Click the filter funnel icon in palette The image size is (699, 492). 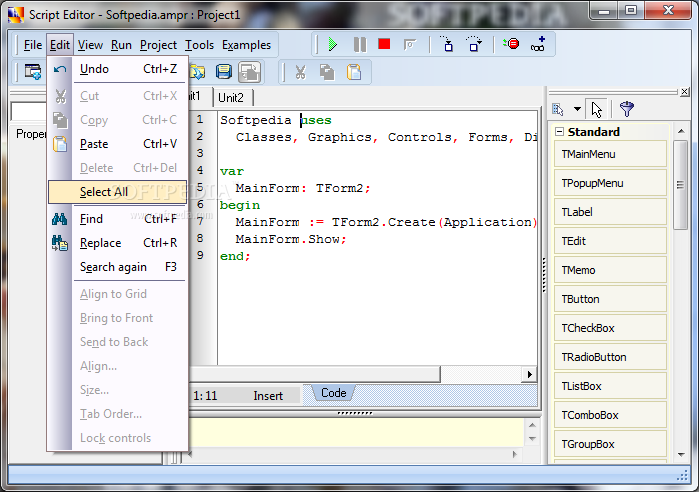point(626,109)
